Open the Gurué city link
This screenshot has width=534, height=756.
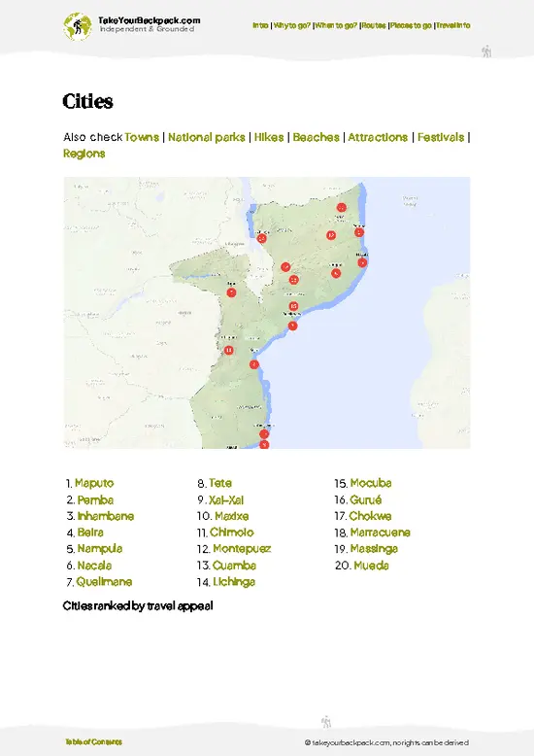coord(366,500)
